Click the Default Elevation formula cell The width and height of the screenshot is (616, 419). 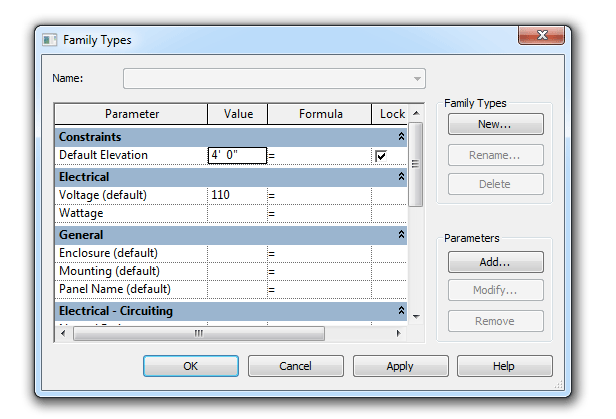(x=319, y=155)
